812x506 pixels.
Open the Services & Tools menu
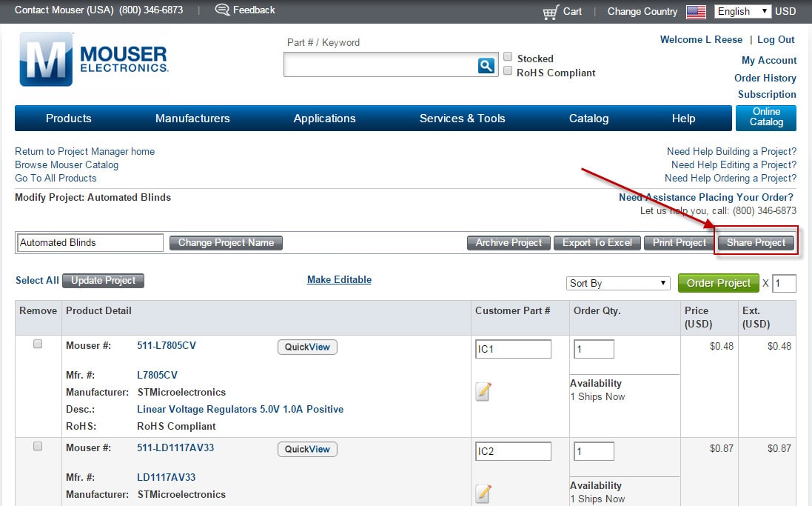click(x=462, y=119)
